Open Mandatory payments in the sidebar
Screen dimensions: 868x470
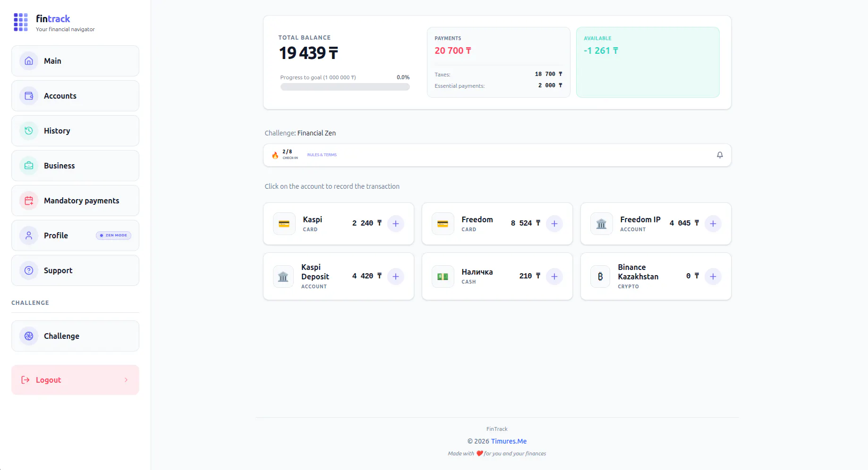click(x=75, y=201)
